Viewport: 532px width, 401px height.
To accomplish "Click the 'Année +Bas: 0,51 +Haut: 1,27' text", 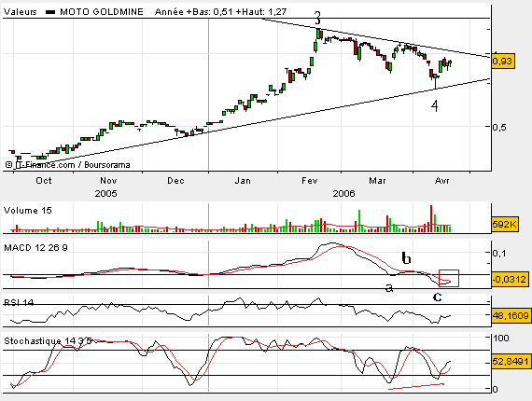I will (x=221, y=12).
